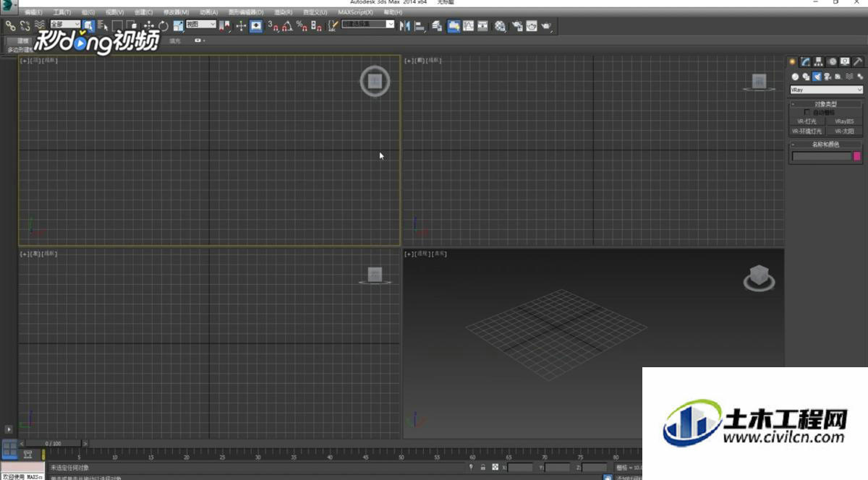Select the Helpers category icon
868x480 pixels.
click(x=838, y=77)
